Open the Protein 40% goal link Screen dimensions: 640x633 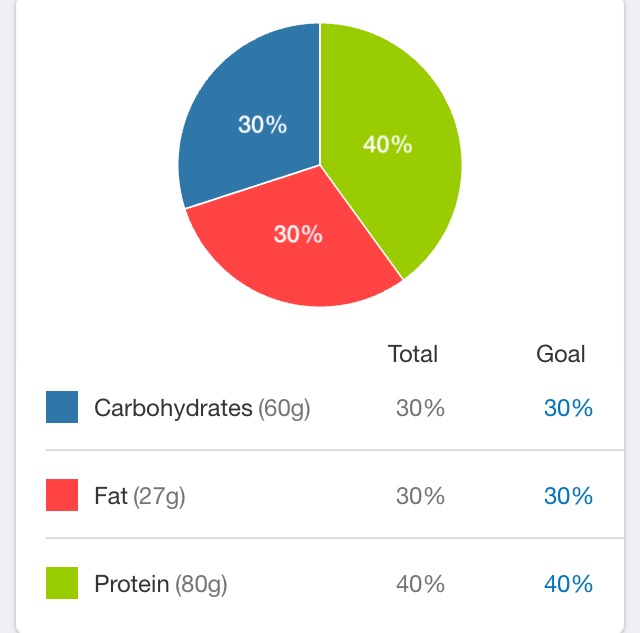click(568, 584)
